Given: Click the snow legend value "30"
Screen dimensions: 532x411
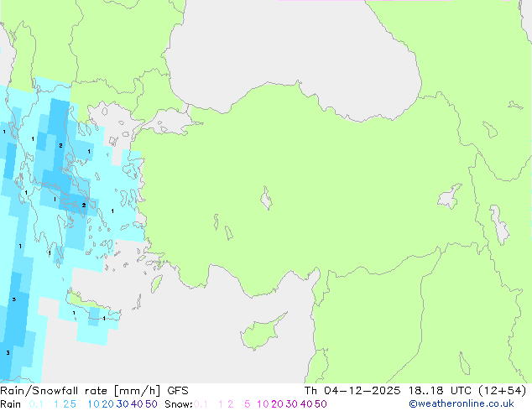Looking at the screenshot, I should 292,404.
